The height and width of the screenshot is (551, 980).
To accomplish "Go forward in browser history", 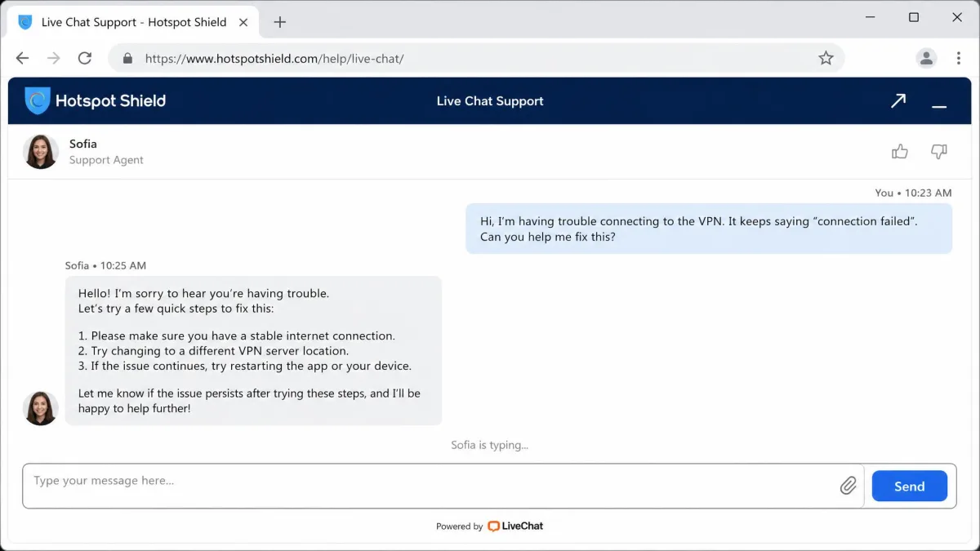I will click(53, 58).
